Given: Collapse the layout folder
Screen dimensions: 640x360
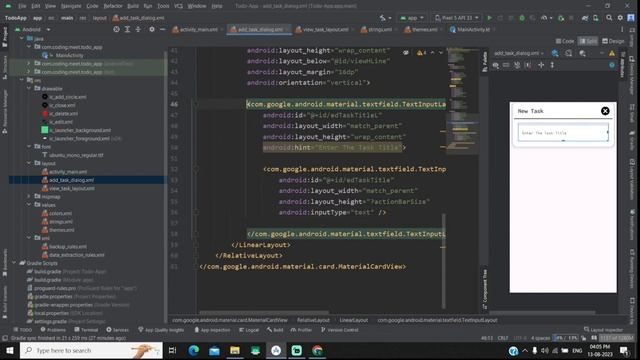Looking at the screenshot, I should pyautogui.click(x=29, y=163).
